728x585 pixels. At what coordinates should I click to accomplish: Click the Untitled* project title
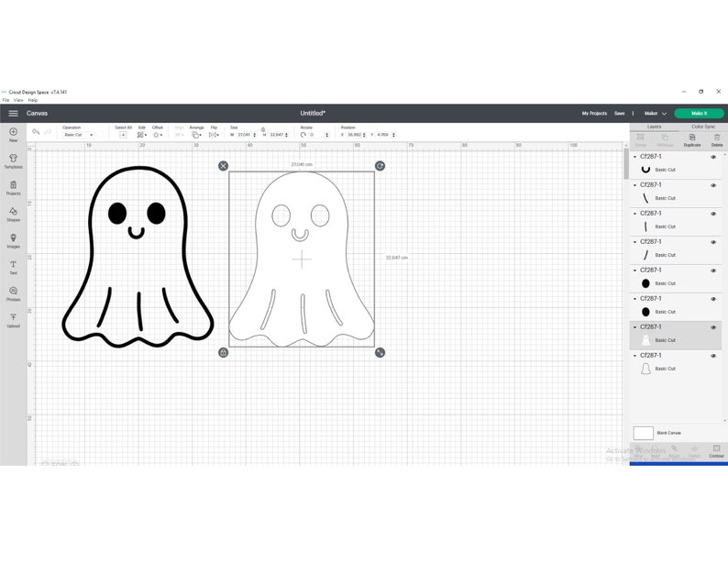click(x=313, y=114)
